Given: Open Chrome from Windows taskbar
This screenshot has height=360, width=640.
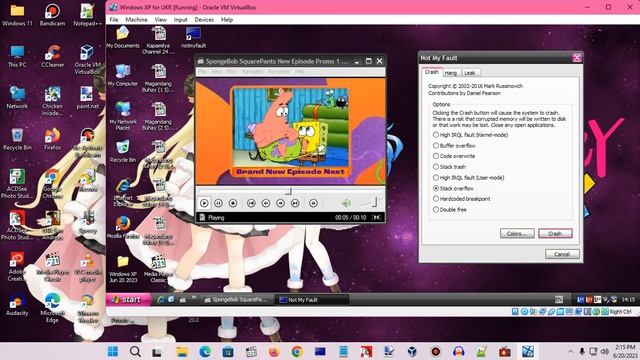Looking at the screenshot, I should pyautogui.click(x=297, y=351).
